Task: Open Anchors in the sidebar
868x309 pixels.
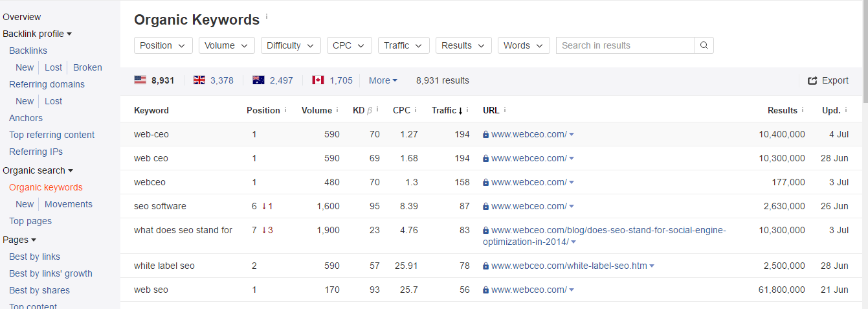Action: click(x=26, y=118)
